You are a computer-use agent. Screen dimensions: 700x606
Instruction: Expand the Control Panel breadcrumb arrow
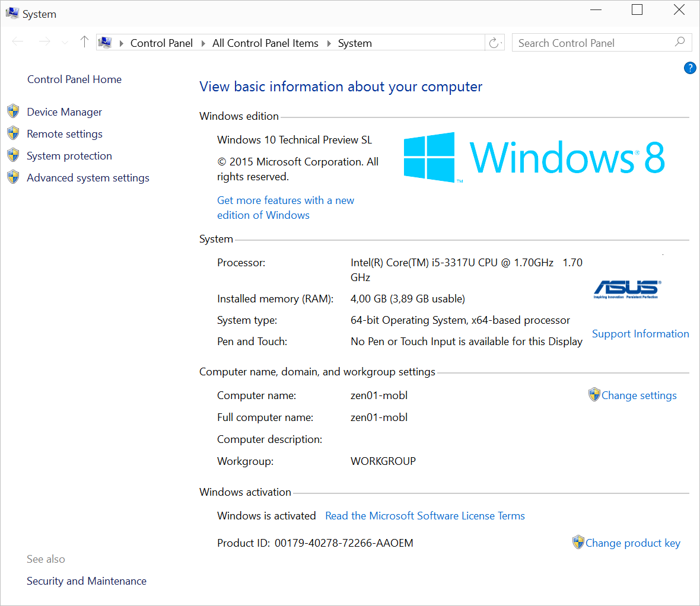coord(202,43)
